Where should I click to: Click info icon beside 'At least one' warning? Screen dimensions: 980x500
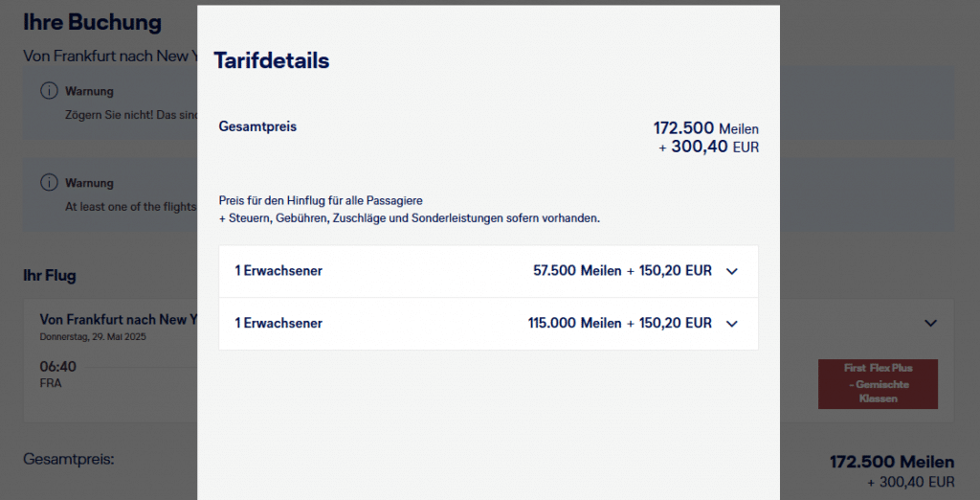48,183
